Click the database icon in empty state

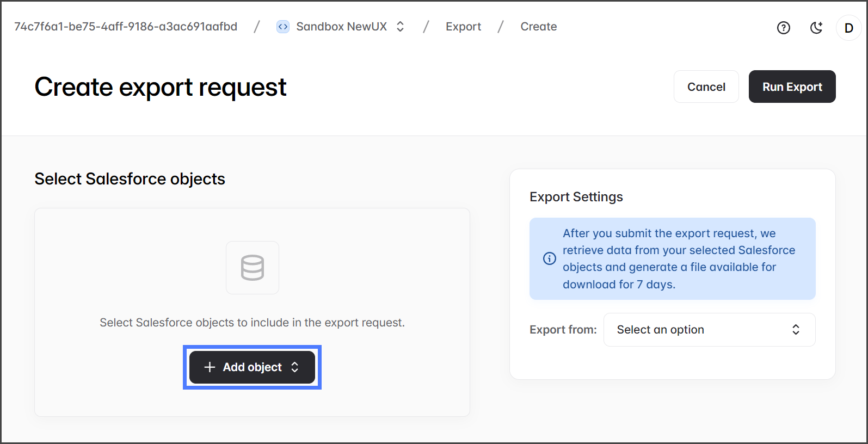point(253,268)
